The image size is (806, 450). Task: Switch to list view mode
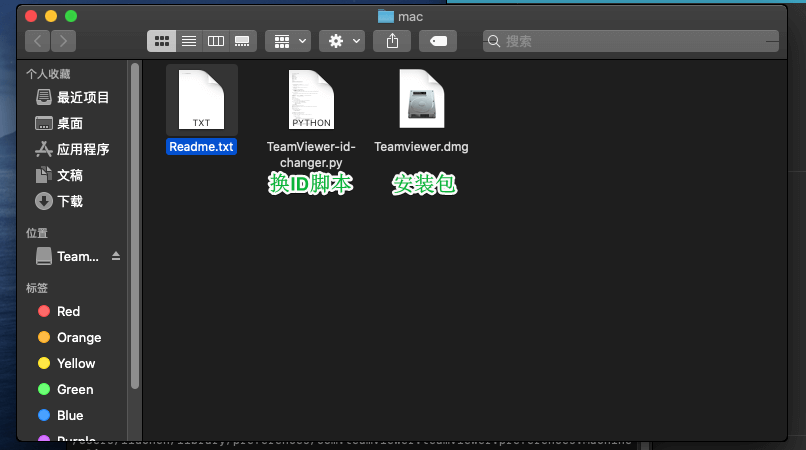[188, 41]
